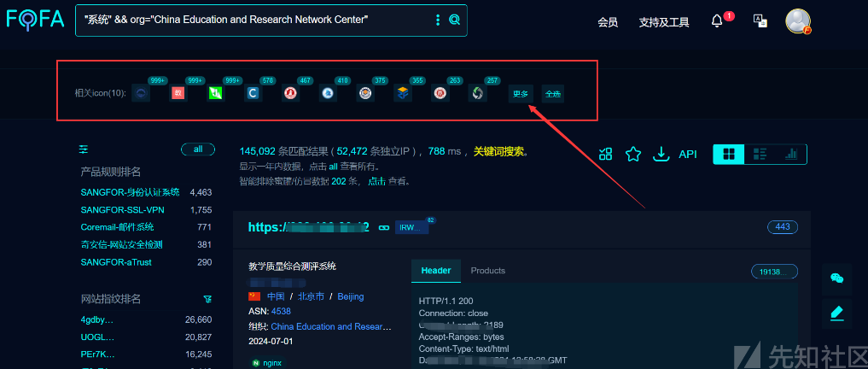The width and height of the screenshot is (868, 369).
Task: Switch to chart statistics view
Action: [x=791, y=155]
